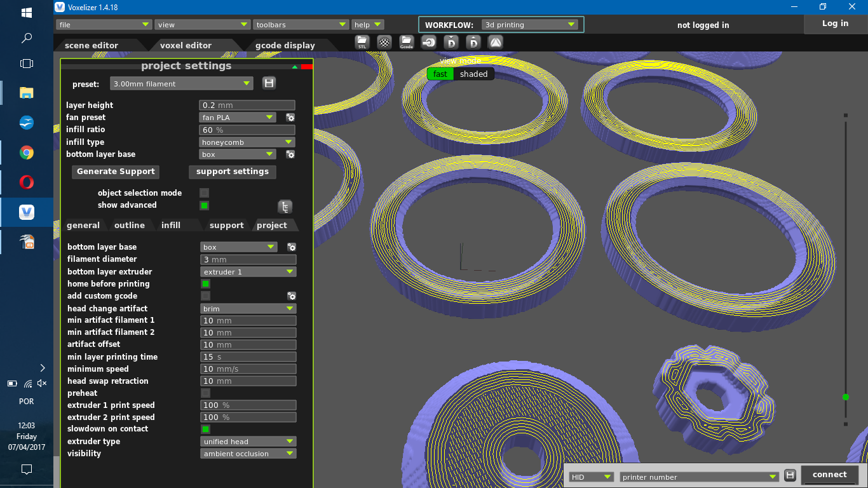Switch to the voxel editor tab
Viewport: 868px width, 488px height.
186,45
